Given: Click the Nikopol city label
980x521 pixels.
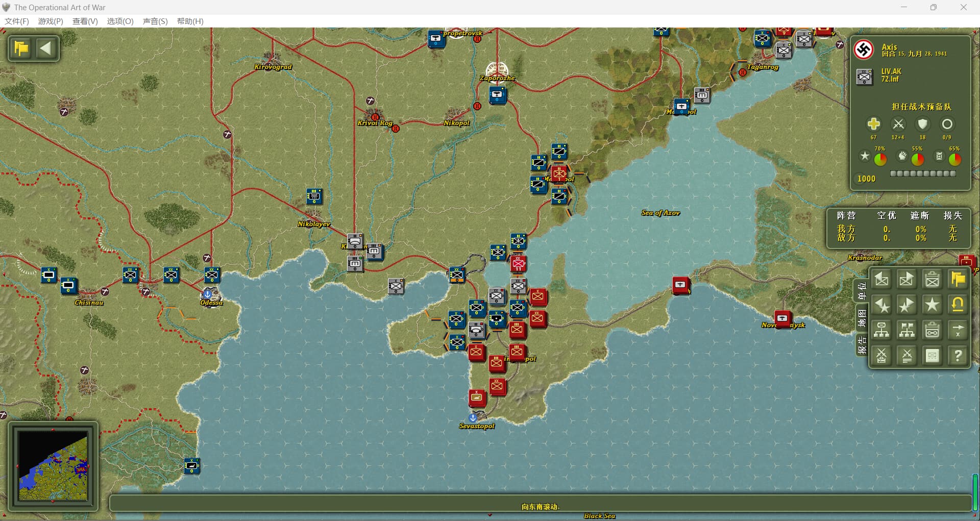Looking at the screenshot, I should (x=456, y=123).
